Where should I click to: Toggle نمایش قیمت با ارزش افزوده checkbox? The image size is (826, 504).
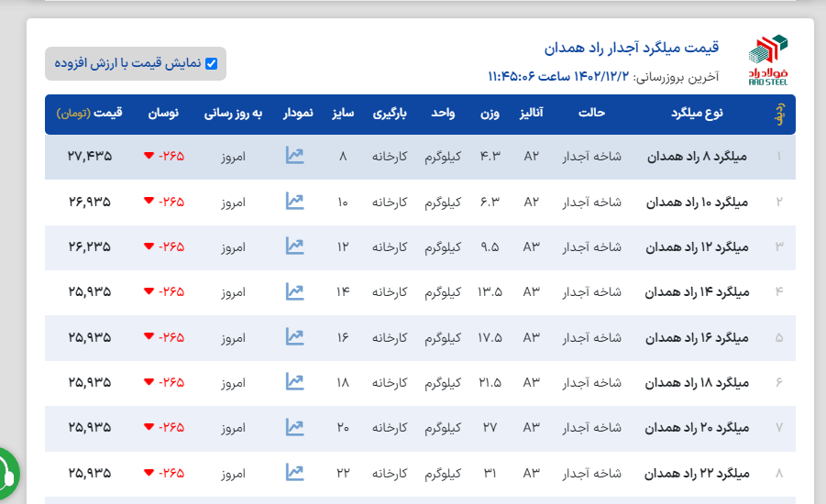212,63
